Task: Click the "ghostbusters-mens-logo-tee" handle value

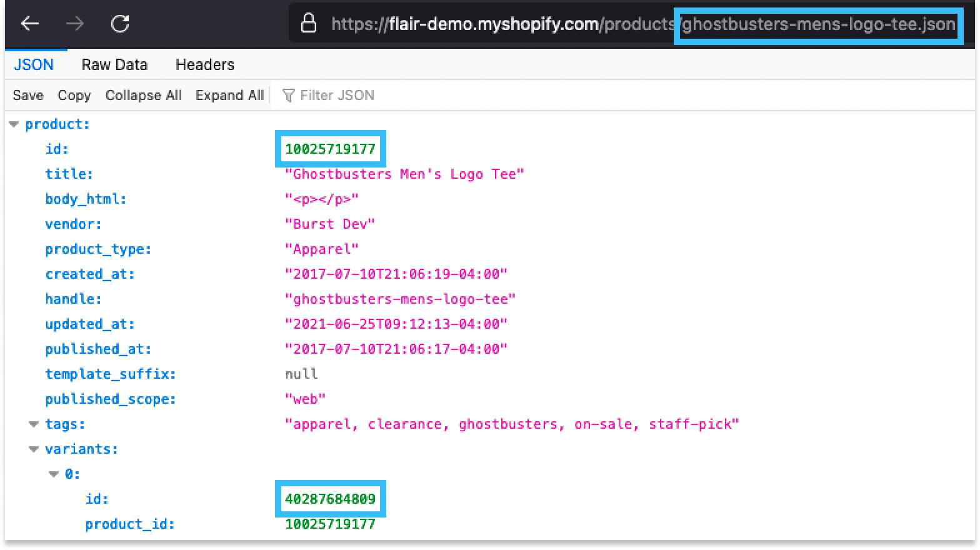Action: point(401,299)
